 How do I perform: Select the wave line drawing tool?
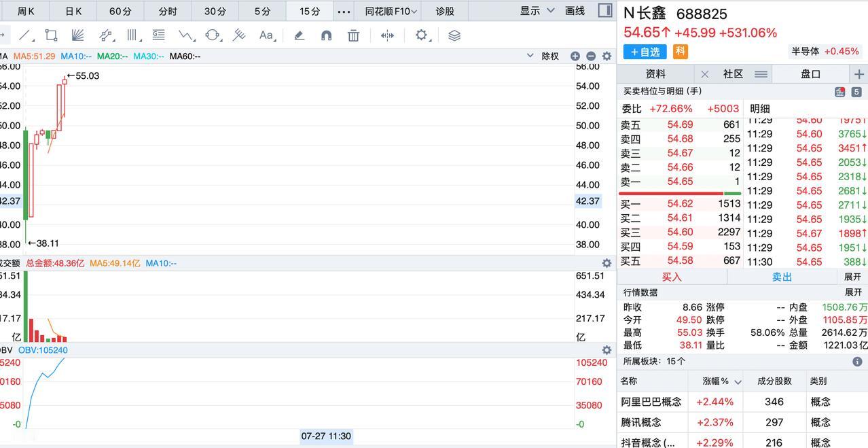(x=185, y=35)
